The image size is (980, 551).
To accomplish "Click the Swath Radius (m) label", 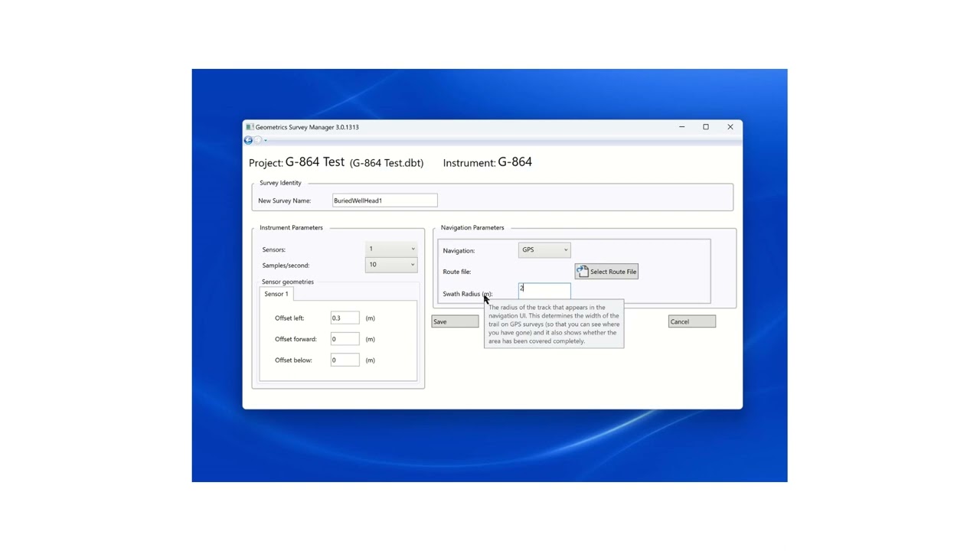I will click(x=467, y=294).
